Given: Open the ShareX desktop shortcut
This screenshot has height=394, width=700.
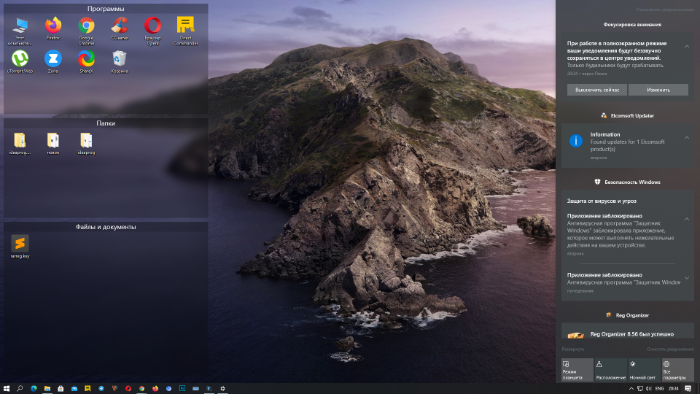Looking at the screenshot, I should 86,62.
